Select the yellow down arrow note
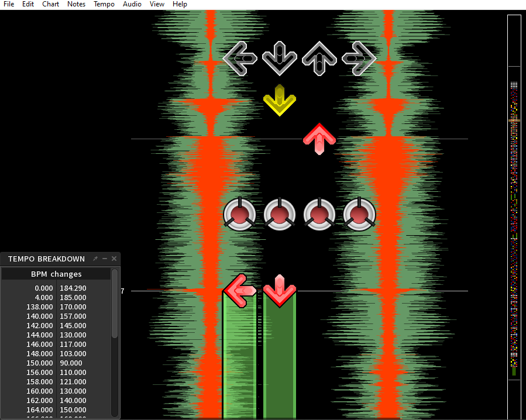 click(280, 100)
